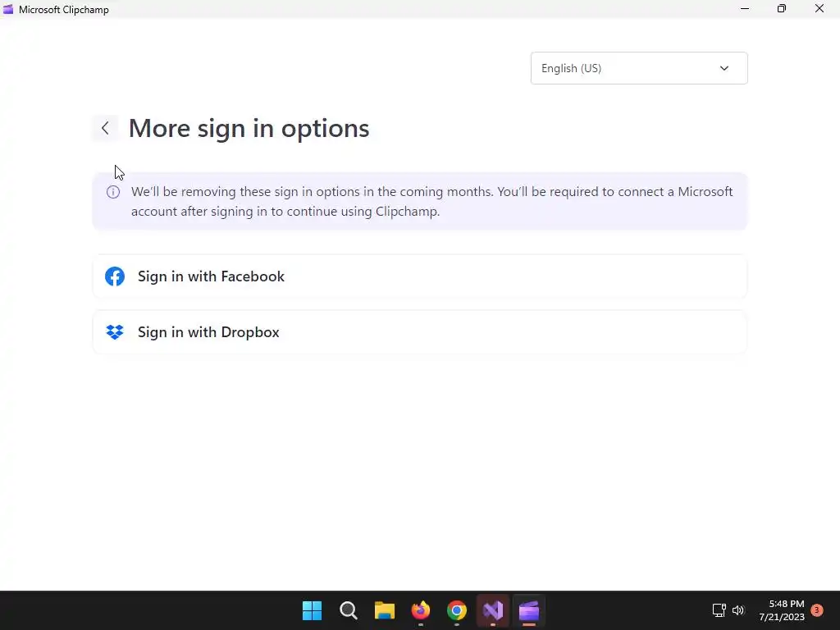Choose Sign in with Dropbox
This screenshot has height=630, width=840.
tap(419, 332)
